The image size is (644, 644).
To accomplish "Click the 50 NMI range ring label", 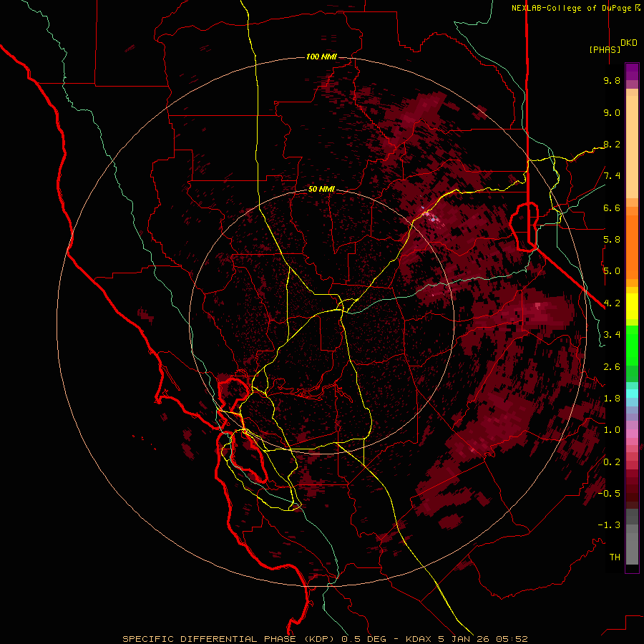I will pyautogui.click(x=321, y=190).
